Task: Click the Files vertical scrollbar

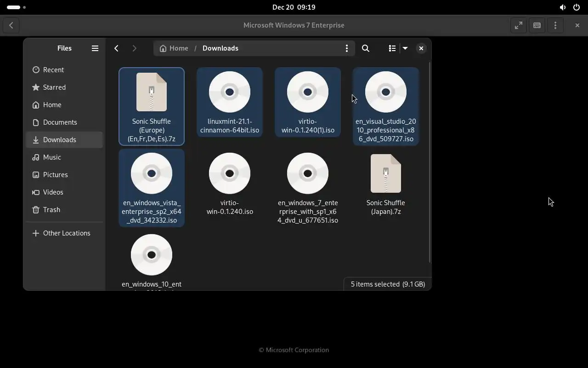Action: pos(430,162)
